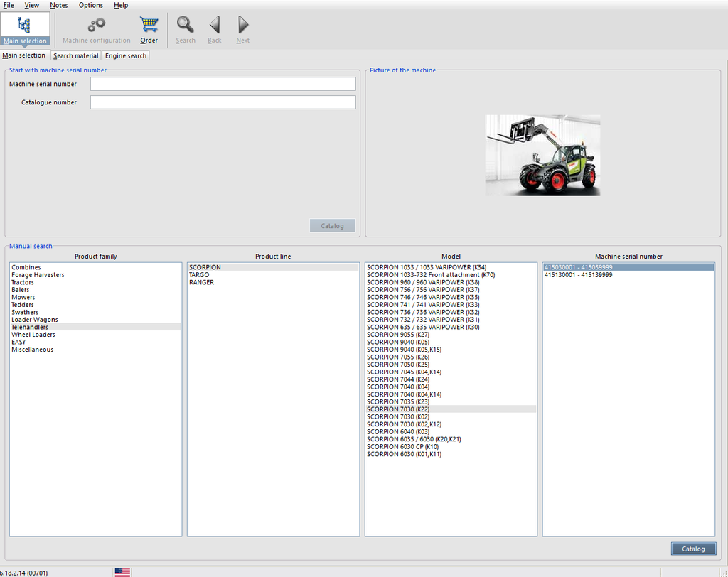Switch to the Search material tab

[x=75, y=55]
